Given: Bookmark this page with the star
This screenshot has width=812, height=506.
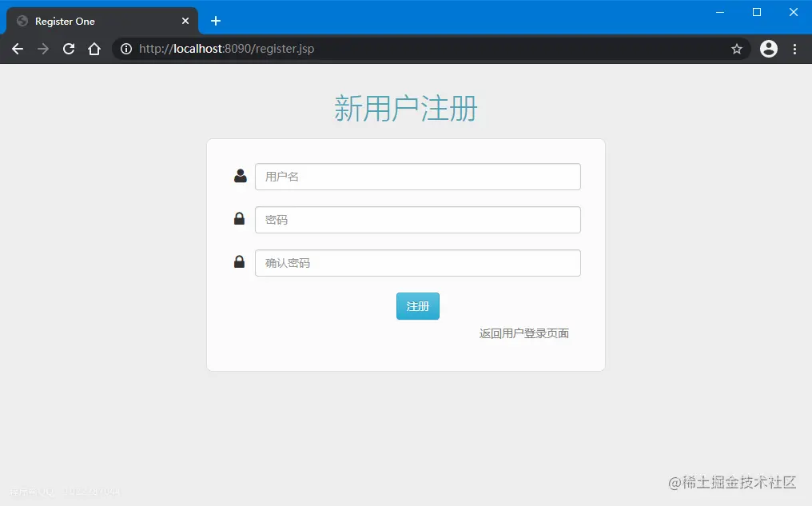Looking at the screenshot, I should (737, 49).
